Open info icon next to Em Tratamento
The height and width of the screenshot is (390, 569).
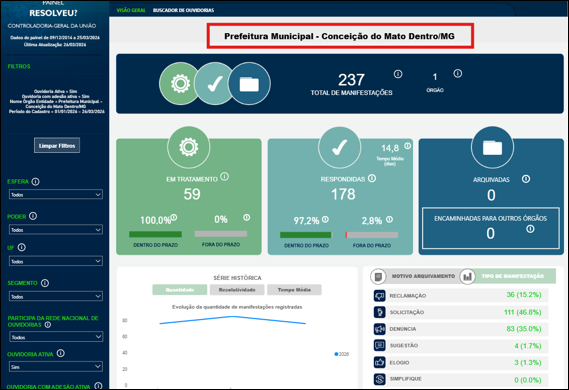coord(225,177)
